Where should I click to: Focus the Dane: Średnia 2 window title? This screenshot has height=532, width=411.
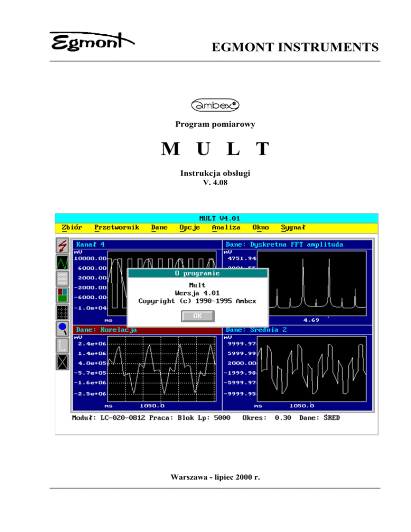pyautogui.click(x=296, y=330)
